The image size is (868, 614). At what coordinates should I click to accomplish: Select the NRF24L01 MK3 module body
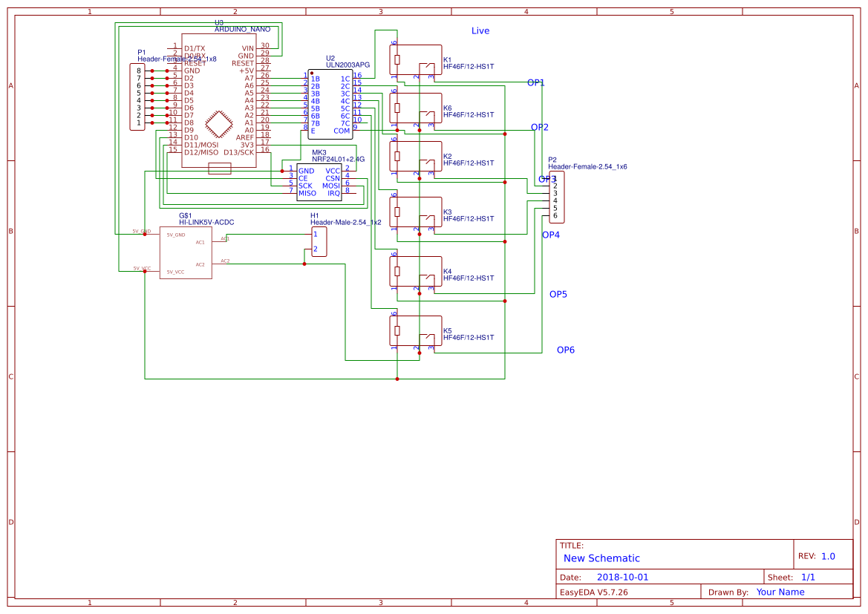pos(319,182)
